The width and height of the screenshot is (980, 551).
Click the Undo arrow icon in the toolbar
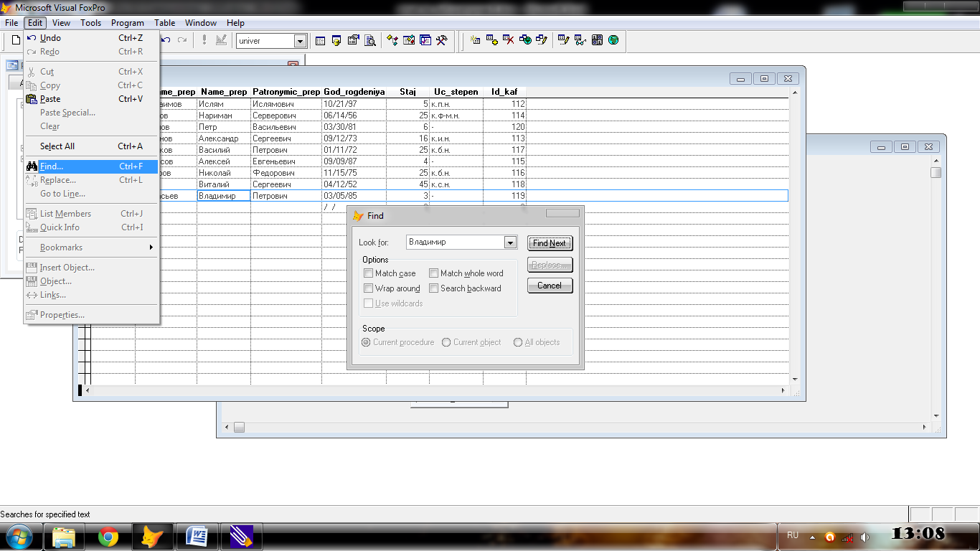166,41
